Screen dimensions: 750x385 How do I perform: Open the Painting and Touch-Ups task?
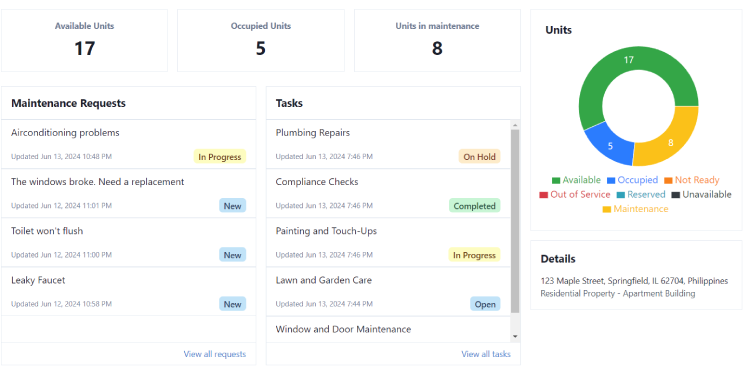tap(388, 242)
